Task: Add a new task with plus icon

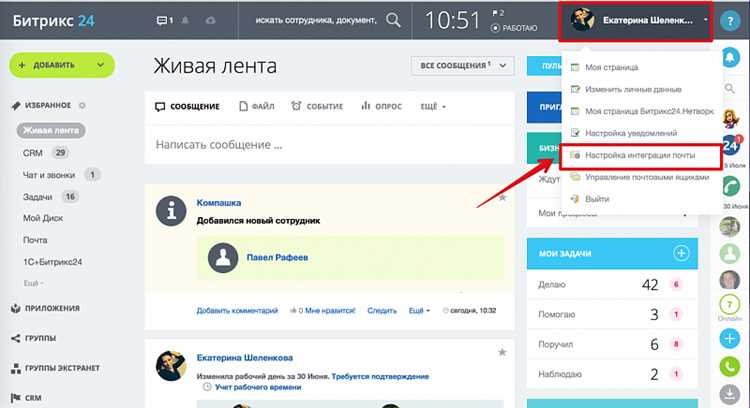Action: (x=681, y=253)
